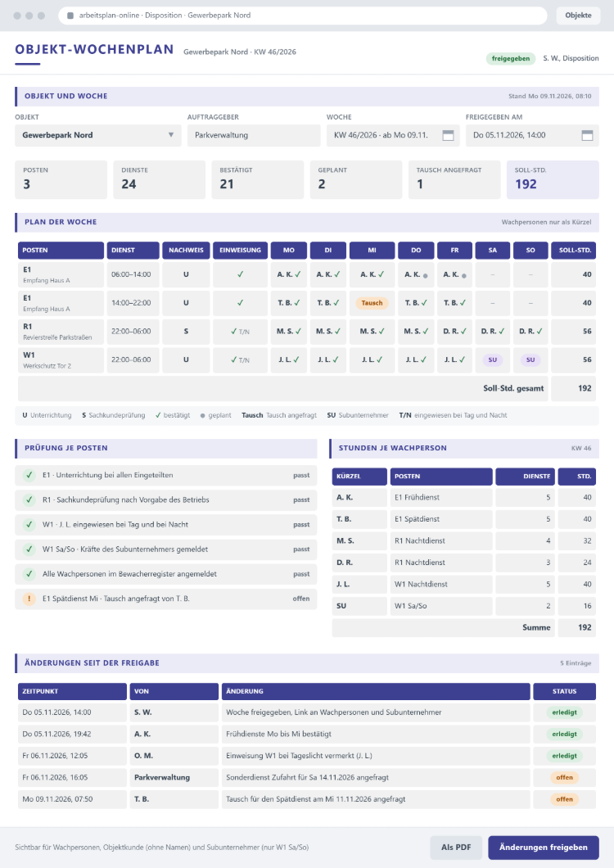This screenshot has height=868, width=614.
Task: Click the Als PDF button
Action: click(x=456, y=848)
